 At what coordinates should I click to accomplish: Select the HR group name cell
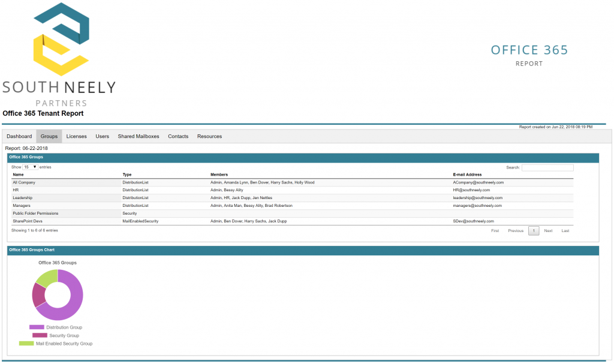coord(16,190)
